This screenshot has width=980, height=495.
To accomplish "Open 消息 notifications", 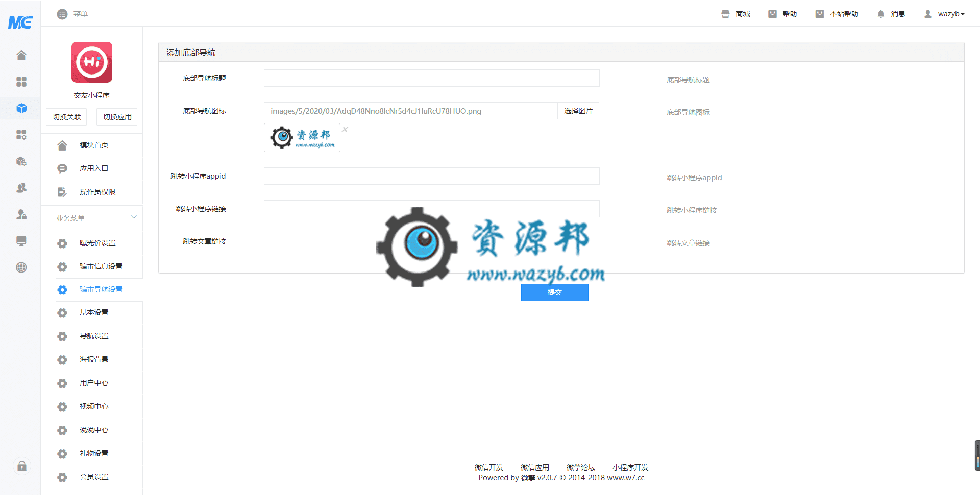I will (891, 14).
